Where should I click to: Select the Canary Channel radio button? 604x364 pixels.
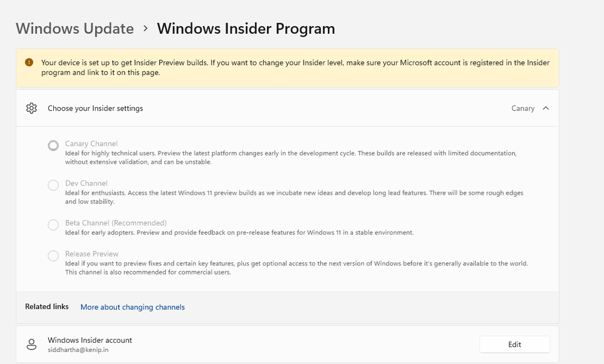(x=53, y=145)
